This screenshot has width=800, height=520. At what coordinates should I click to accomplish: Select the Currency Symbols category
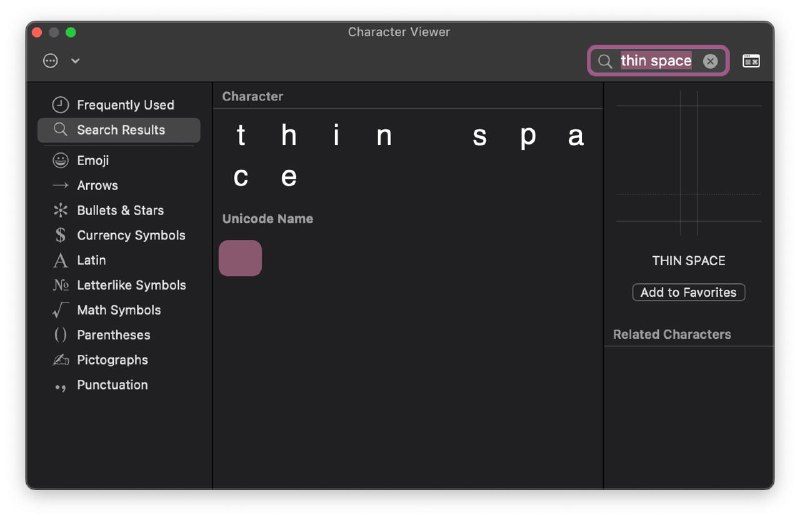[119, 235]
